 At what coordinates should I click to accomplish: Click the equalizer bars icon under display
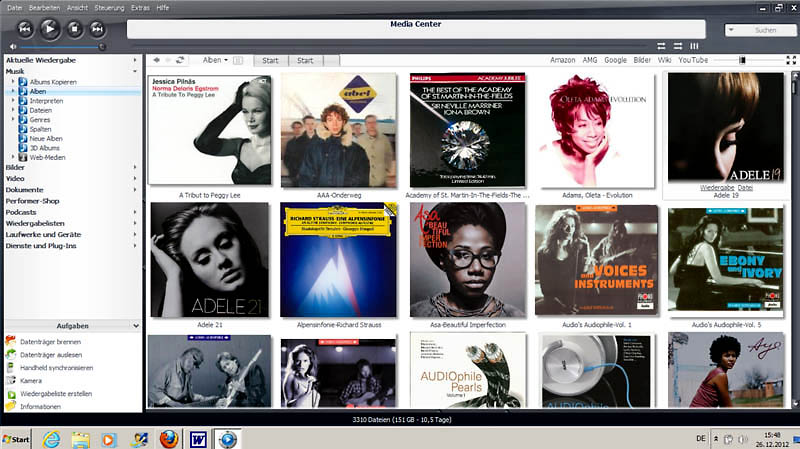click(x=695, y=46)
